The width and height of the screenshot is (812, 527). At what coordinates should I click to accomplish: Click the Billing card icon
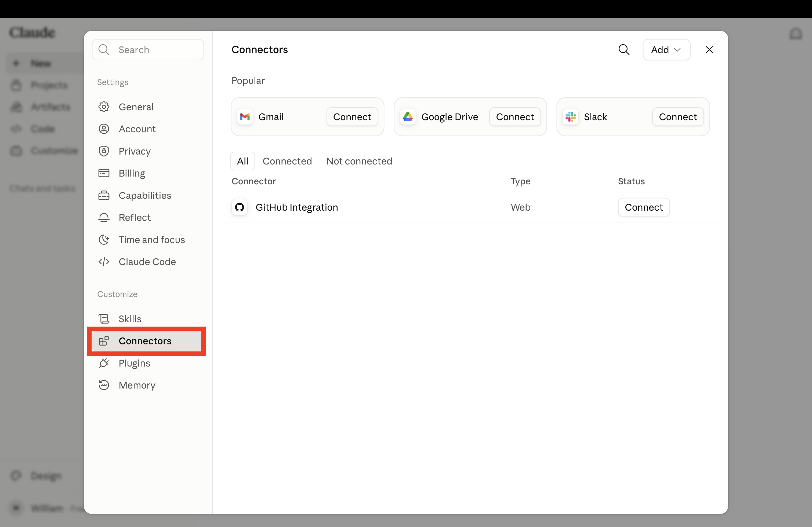(x=104, y=173)
